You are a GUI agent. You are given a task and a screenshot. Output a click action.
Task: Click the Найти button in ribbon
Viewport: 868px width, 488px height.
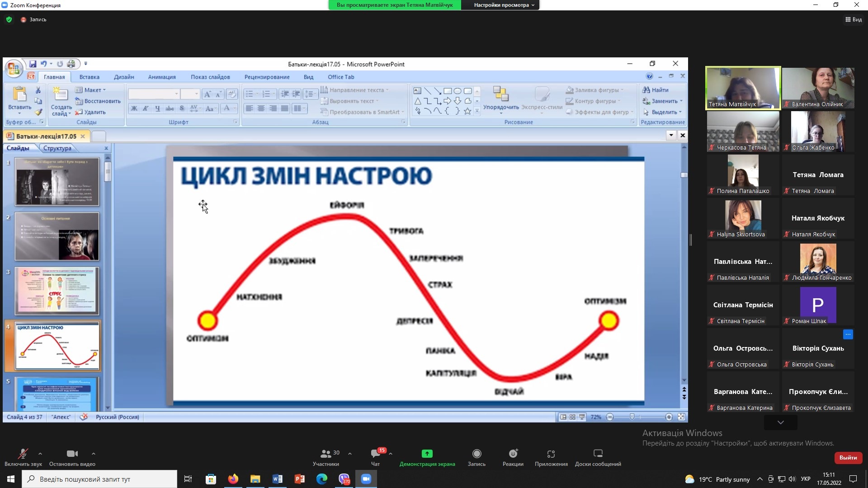[656, 90]
